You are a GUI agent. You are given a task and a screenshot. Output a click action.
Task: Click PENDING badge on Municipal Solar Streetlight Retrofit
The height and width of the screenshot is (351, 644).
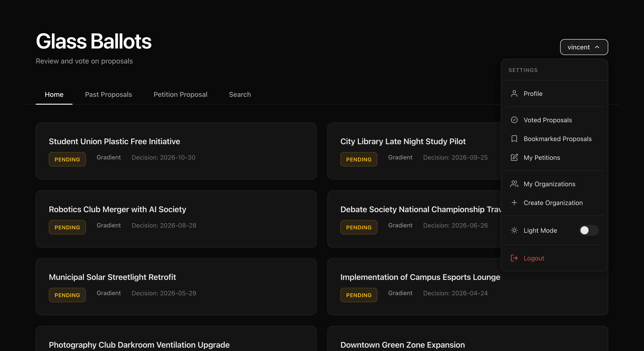(67, 295)
